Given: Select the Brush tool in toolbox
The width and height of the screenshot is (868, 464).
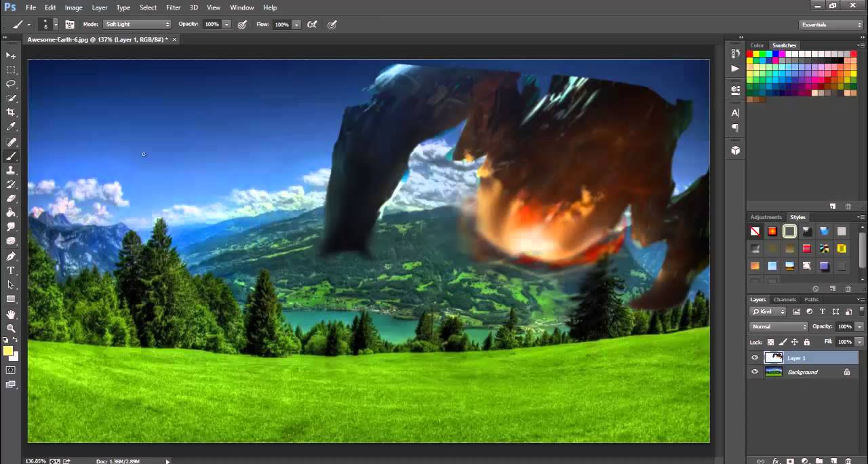Looking at the screenshot, I should (x=11, y=156).
